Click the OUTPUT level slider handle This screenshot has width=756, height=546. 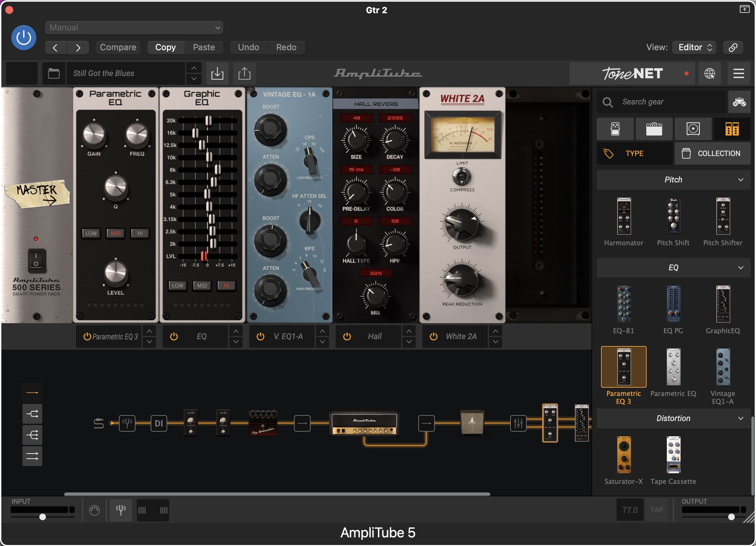pyautogui.click(x=731, y=517)
